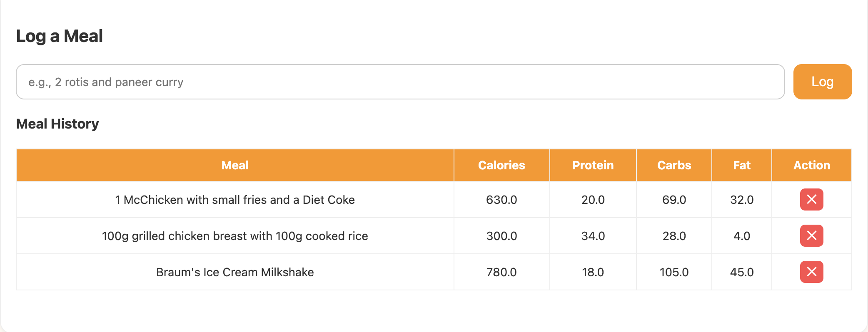868x332 pixels.
Task: Select the Protein column header
Action: [593, 166]
